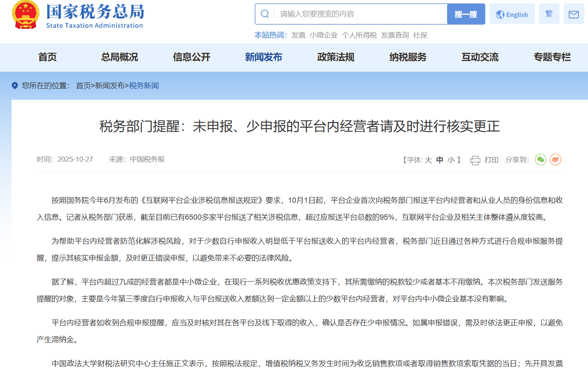Open the 新闻发布 navigation menu
This screenshot has height=371, width=588.
coord(264,57)
